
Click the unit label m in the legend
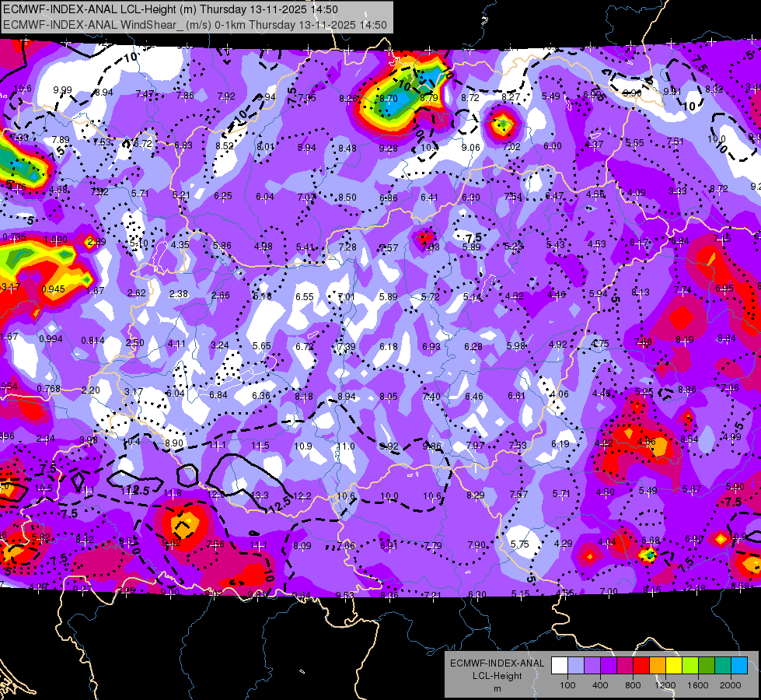coord(497,689)
